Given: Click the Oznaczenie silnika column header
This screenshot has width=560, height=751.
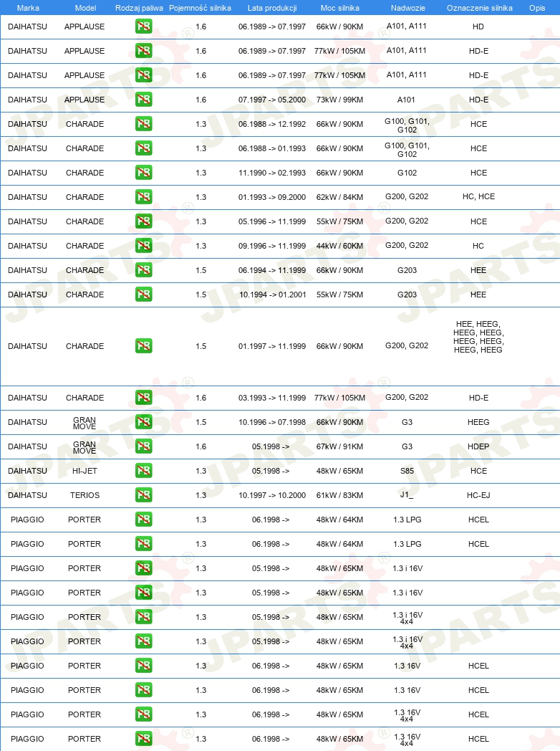Looking at the screenshot, I should pyautogui.click(x=480, y=8).
